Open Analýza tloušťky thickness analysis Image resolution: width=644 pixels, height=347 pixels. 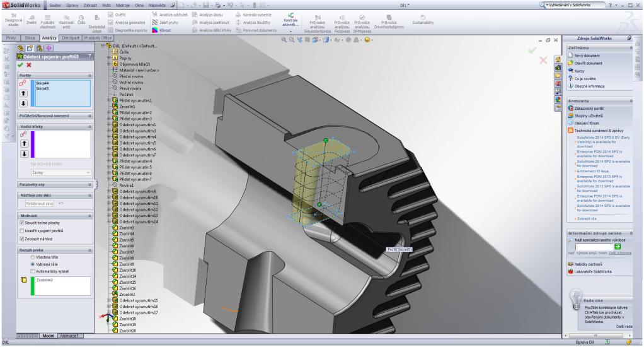(x=253, y=23)
